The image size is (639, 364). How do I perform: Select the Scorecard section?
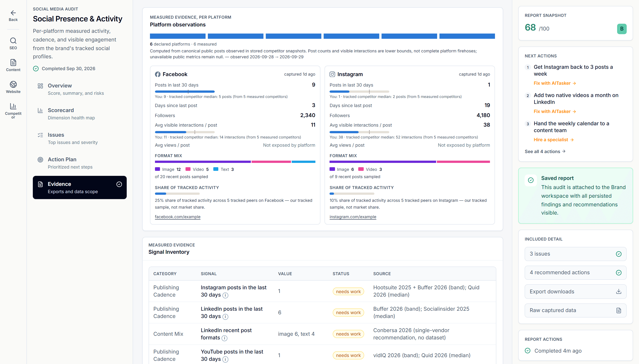tap(80, 114)
